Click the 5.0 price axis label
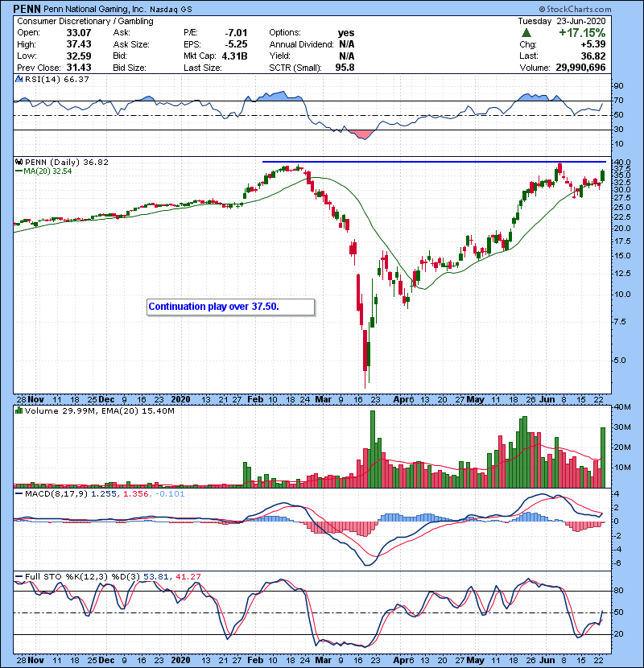 [620, 361]
